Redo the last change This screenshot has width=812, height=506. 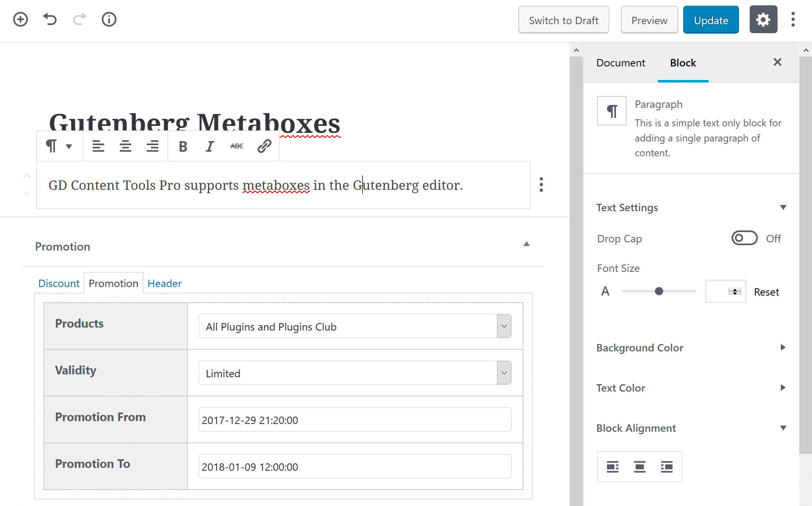click(x=80, y=20)
